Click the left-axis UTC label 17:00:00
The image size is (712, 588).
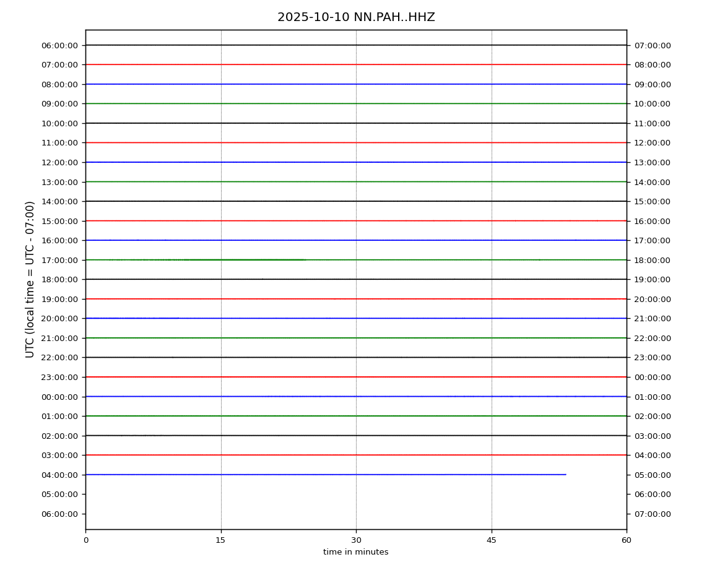click(x=59, y=260)
